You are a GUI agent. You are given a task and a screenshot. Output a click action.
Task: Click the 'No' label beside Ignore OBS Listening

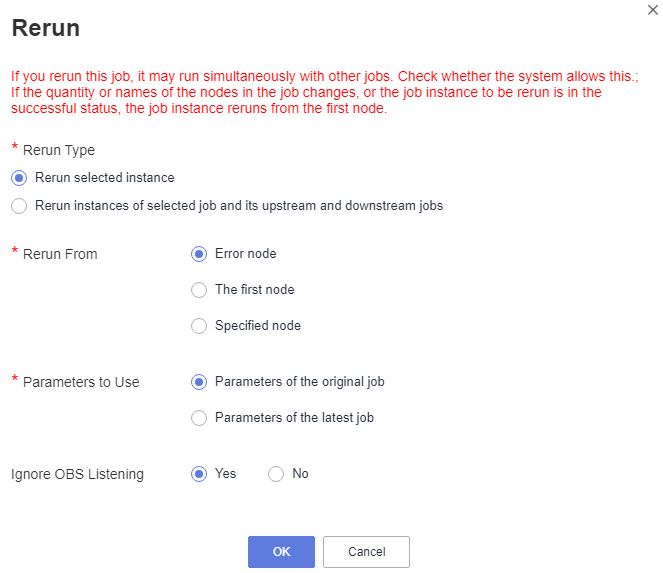coord(300,474)
